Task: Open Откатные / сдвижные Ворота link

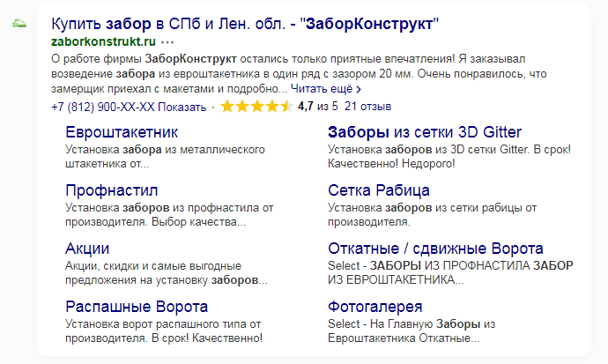Action: (435, 249)
